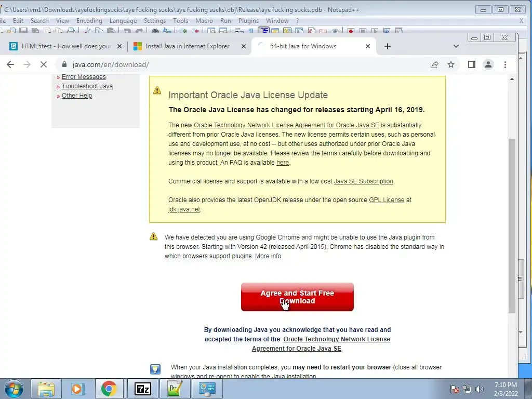Open the Control Panel taskbar icon

click(x=207, y=389)
